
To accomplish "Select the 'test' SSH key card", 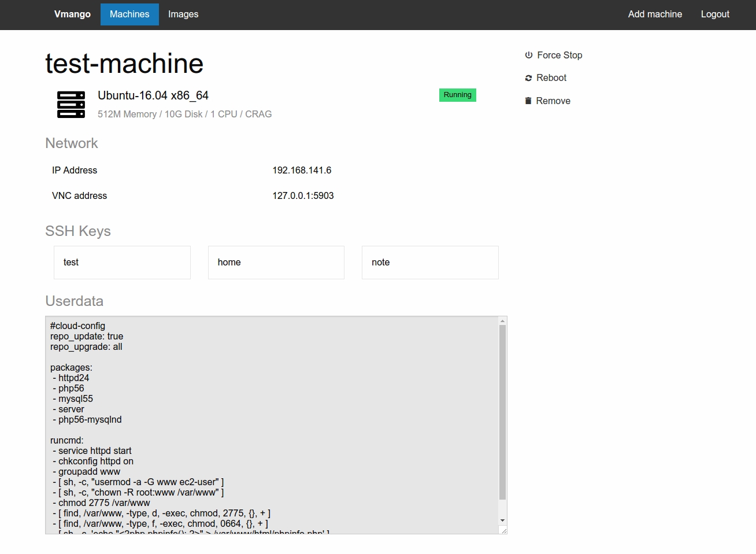I will coord(122,263).
